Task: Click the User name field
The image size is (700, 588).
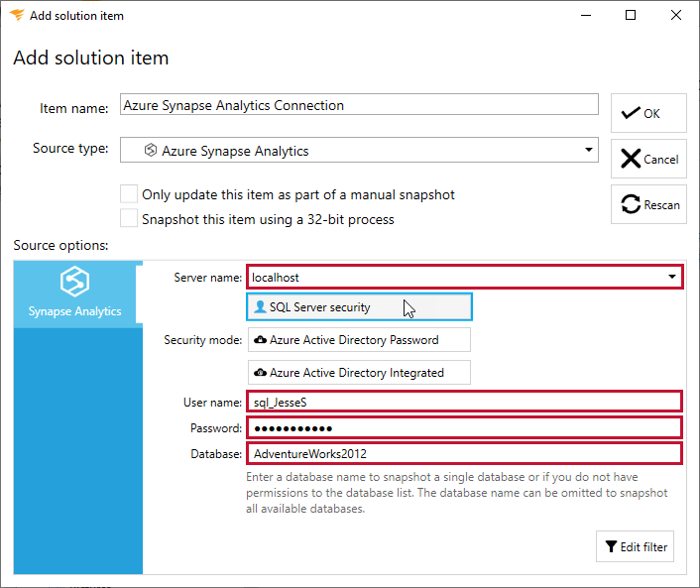Action: click(x=464, y=402)
